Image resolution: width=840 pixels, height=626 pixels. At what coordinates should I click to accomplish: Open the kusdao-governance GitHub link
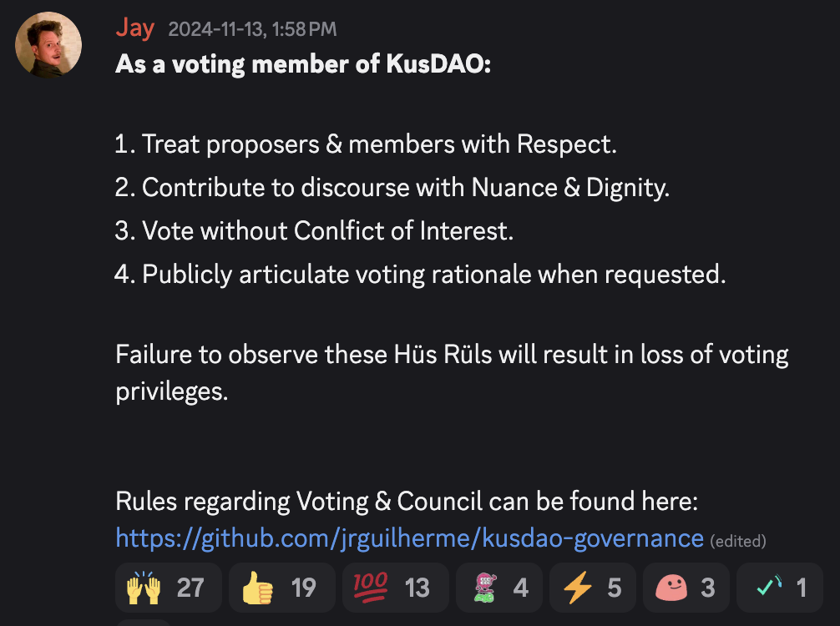point(409,538)
